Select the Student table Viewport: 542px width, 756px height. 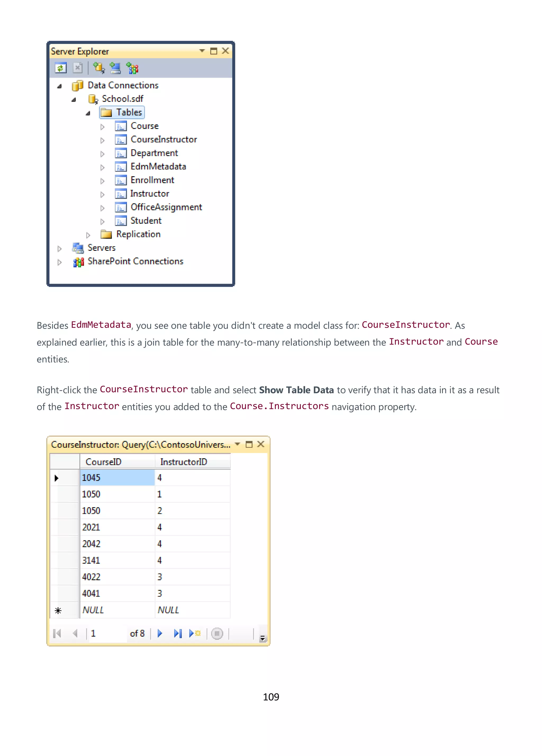(x=146, y=221)
